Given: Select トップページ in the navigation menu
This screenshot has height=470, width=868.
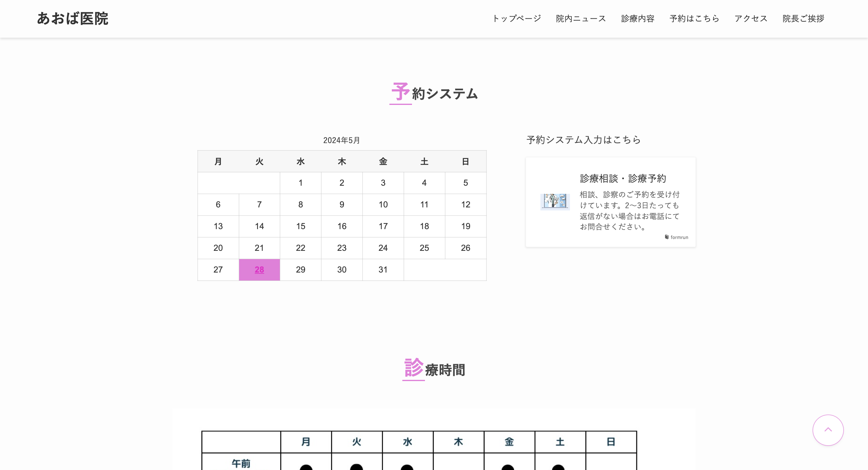Looking at the screenshot, I should [517, 19].
